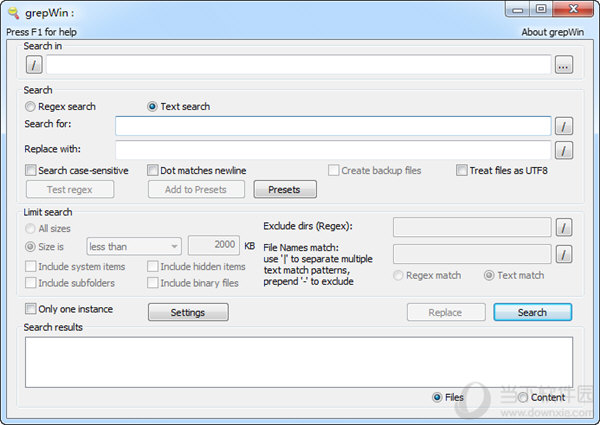The width and height of the screenshot is (600, 425).
Task: Open About grepWin link
Action: (553, 32)
